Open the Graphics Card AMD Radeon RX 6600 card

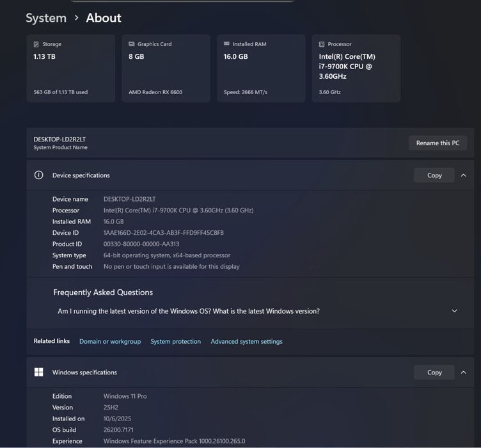[166, 68]
